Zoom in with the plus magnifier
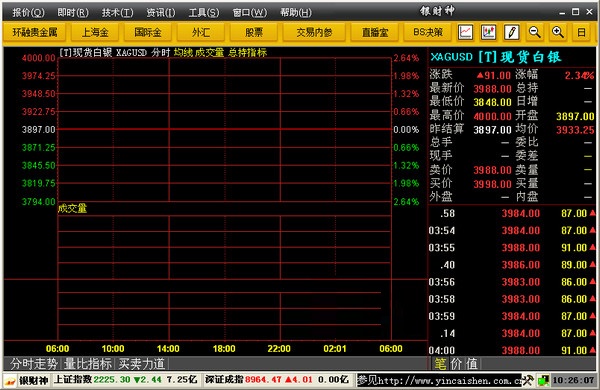 558,32
